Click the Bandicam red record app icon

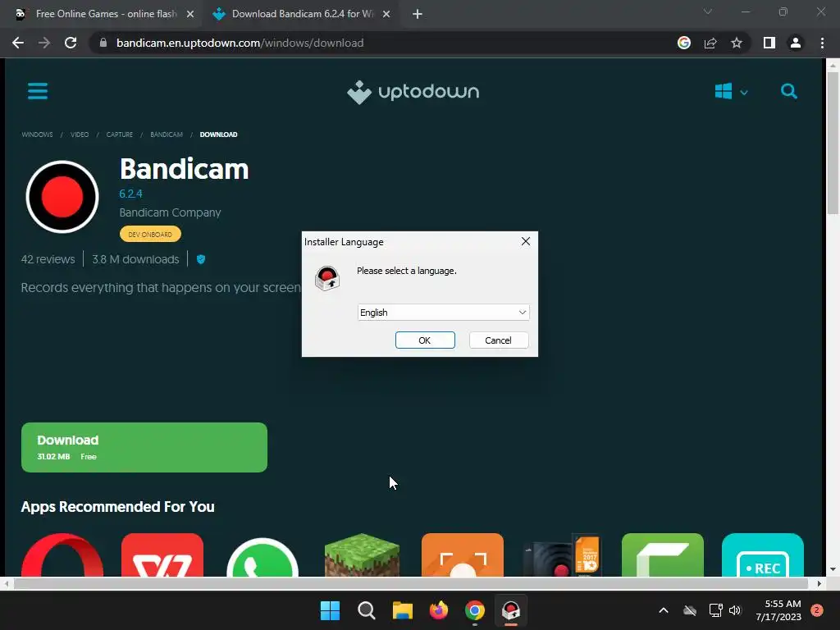pyautogui.click(x=62, y=197)
